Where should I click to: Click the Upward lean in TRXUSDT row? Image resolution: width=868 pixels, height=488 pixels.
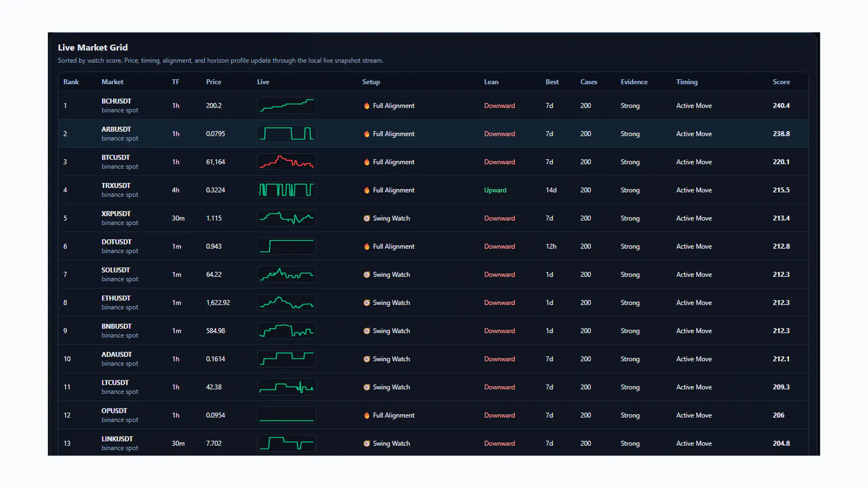pyautogui.click(x=495, y=190)
